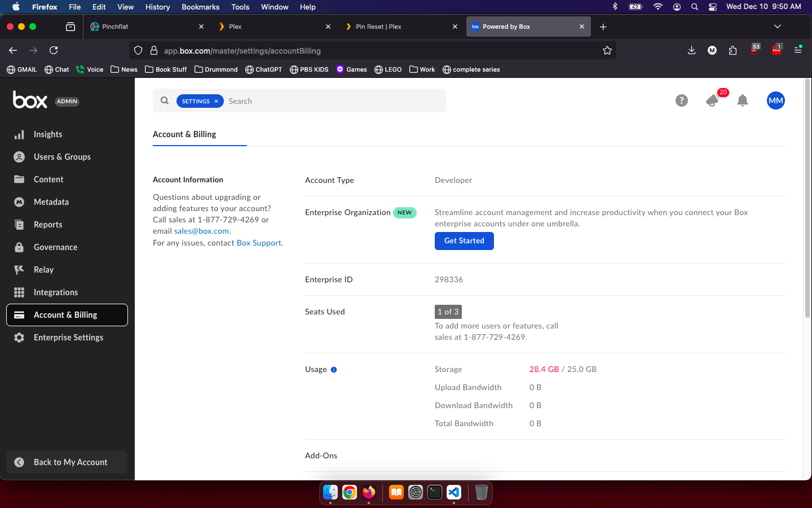This screenshot has height=508, width=812.
Task: Click the help question mark icon
Action: [681, 100]
